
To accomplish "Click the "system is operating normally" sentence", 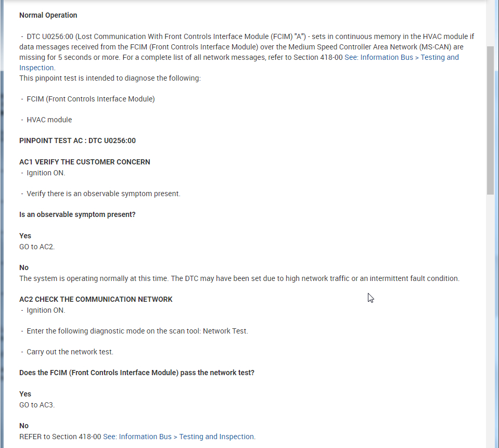I will tap(239, 278).
